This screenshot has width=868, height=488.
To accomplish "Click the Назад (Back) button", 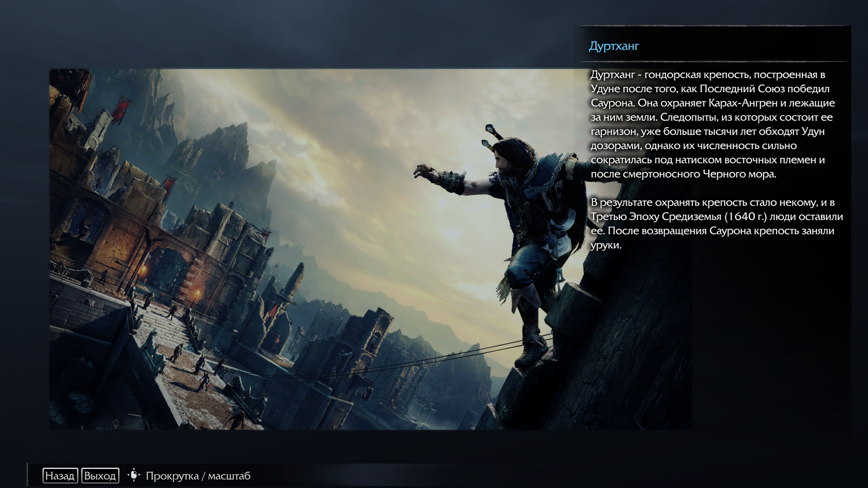I will (60, 476).
